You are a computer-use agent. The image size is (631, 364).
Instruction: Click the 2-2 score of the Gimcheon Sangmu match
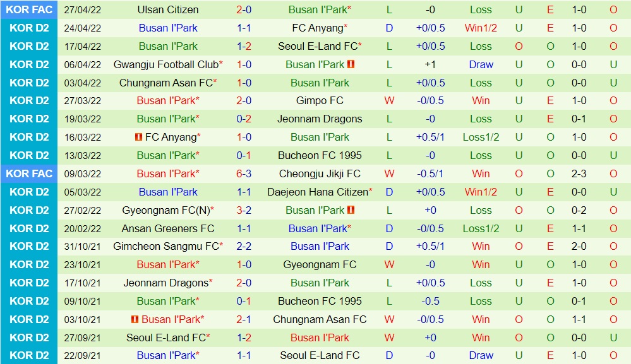point(244,246)
